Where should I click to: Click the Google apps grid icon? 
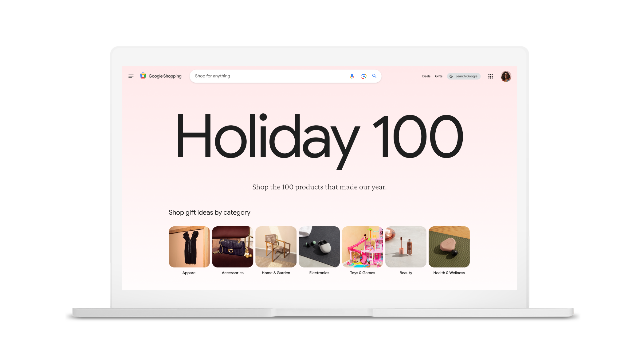490,76
